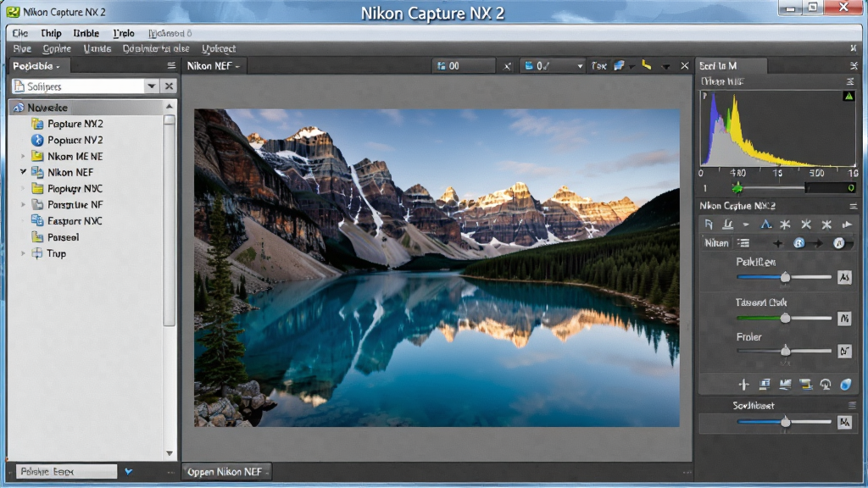Click the menu icon in the Nikon Capture NX2 panel header
Image resolution: width=868 pixels, height=488 pixels.
pos(853,206)
